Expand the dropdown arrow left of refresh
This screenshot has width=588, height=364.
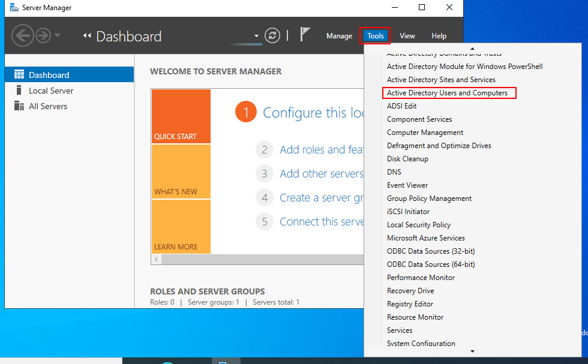[257, 36]
